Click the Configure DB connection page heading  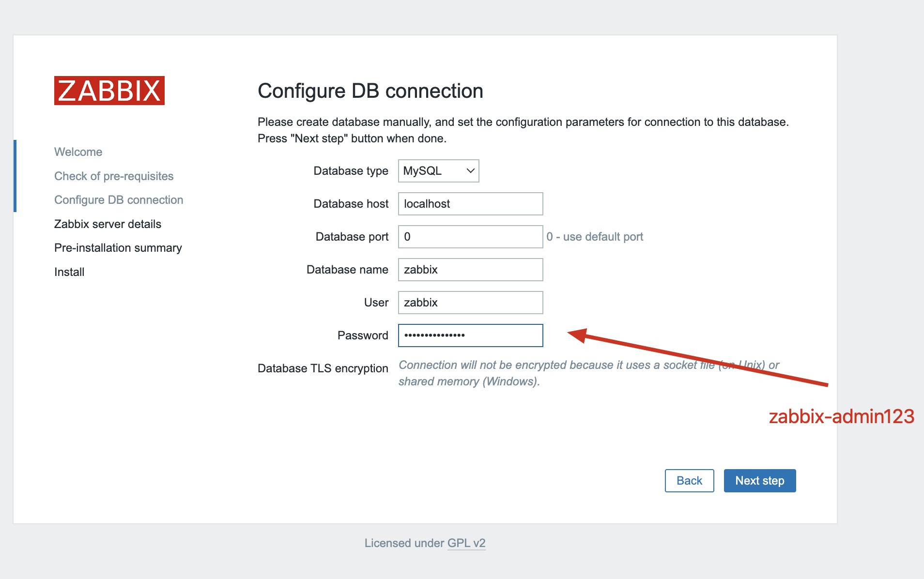click(x=370, y=91)
